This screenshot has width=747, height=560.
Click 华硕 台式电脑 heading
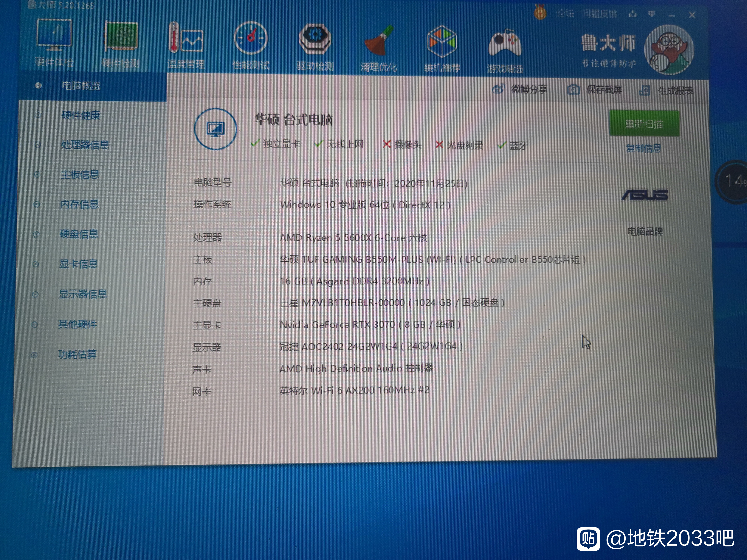click(x=293, y=119)
